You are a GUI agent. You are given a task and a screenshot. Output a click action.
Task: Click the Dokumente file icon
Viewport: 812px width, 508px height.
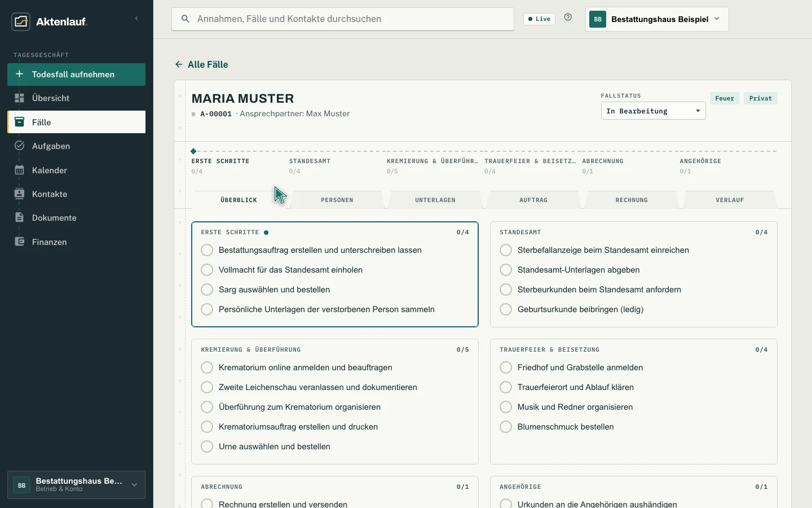coord(19,217)
